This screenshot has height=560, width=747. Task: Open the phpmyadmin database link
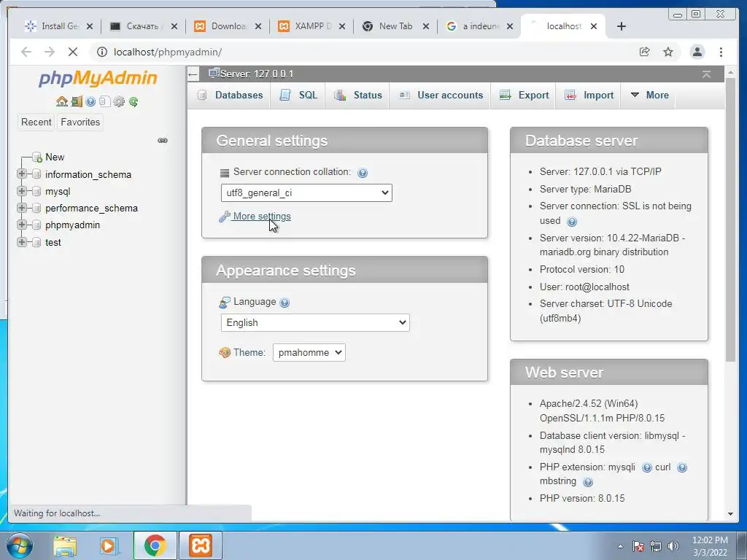(x=72, y=225)
